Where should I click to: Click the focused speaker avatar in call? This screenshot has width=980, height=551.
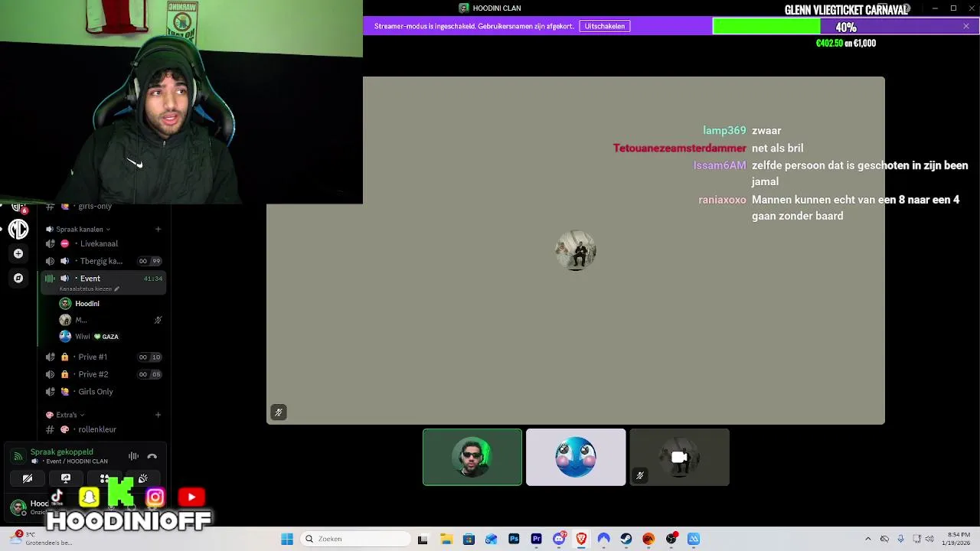click(576, 251)
